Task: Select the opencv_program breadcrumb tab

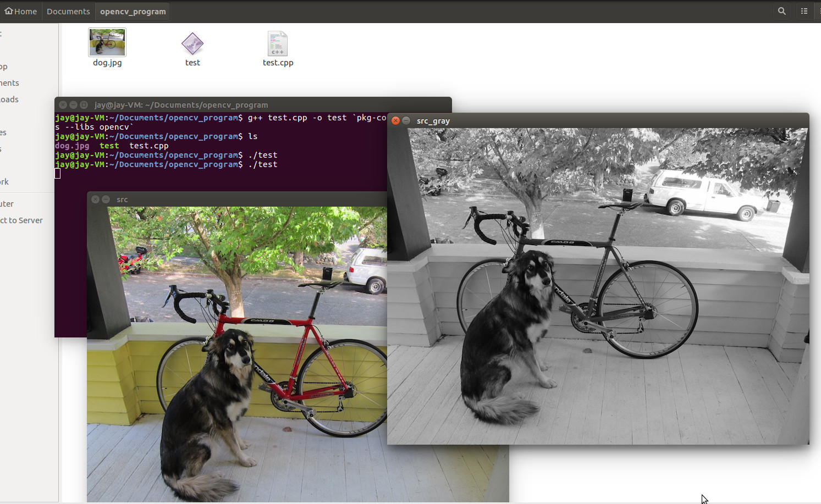Action: click(132, 10)
